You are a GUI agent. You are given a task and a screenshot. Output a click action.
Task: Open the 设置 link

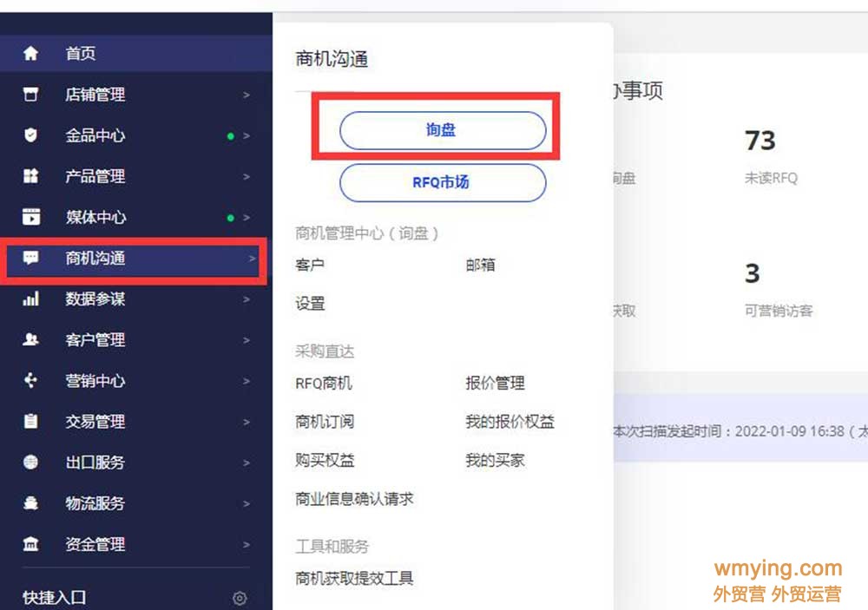click(310, 304)
